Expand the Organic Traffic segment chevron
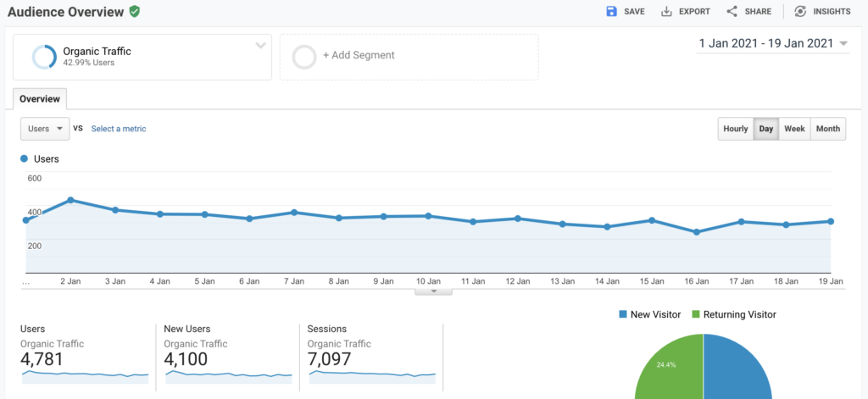The width and height of the screenshot is (868, 399). [x=261, y=46]
